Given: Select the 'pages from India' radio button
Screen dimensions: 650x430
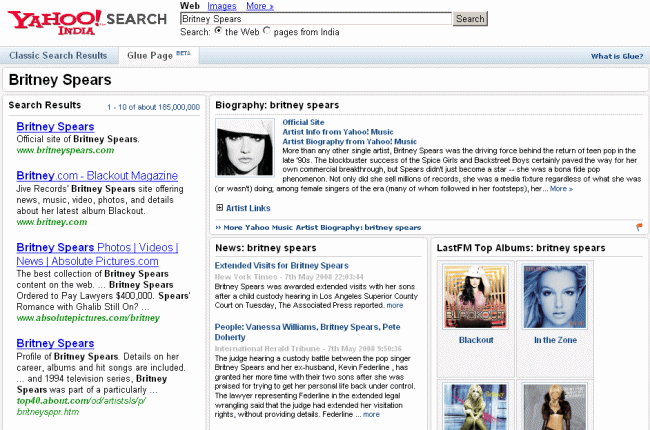Looking at the screenshot, I should click(267, 31).
